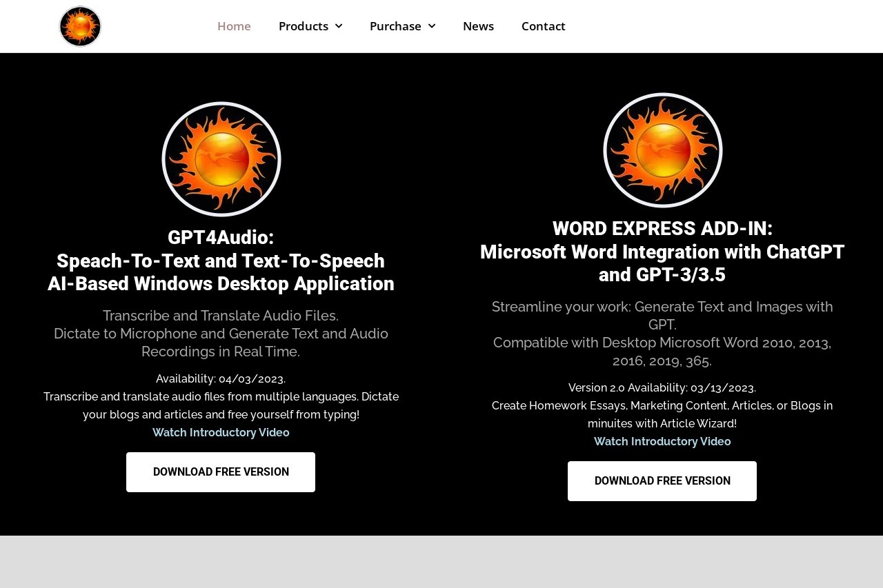The height and width of the screenshot is (588, 883).
Task: Click the GPT4Audio heading title
Action: [x=221, y=261]
